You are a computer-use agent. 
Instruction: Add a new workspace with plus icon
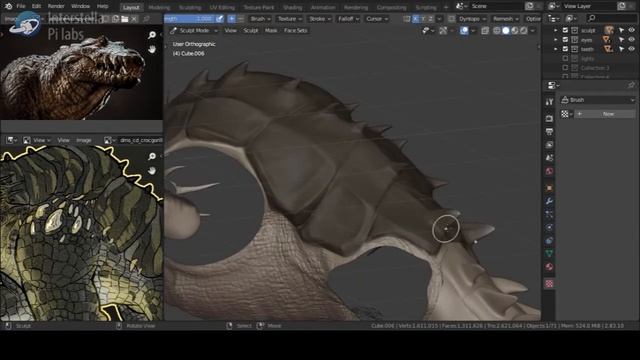point(446,7)
